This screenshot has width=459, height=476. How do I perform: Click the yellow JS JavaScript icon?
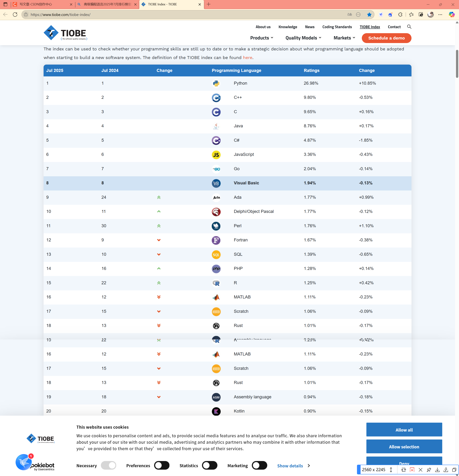pyautogui.click(x=216, y=155)
